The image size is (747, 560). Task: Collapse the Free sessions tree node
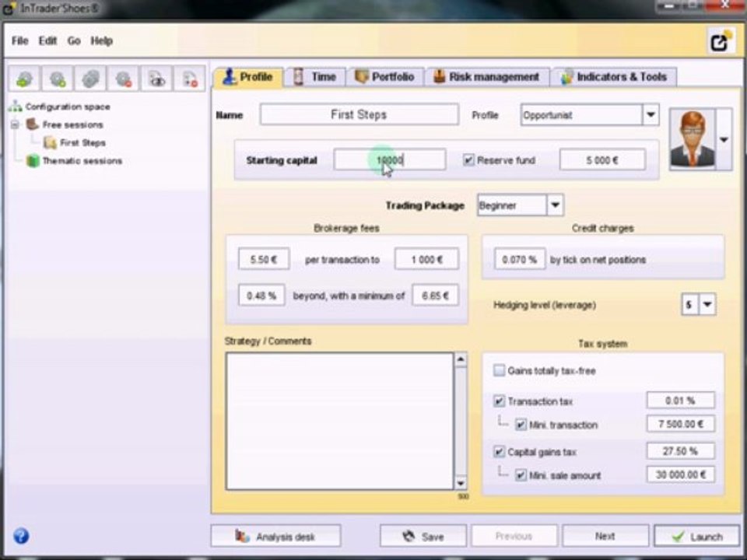click(15, 124)
